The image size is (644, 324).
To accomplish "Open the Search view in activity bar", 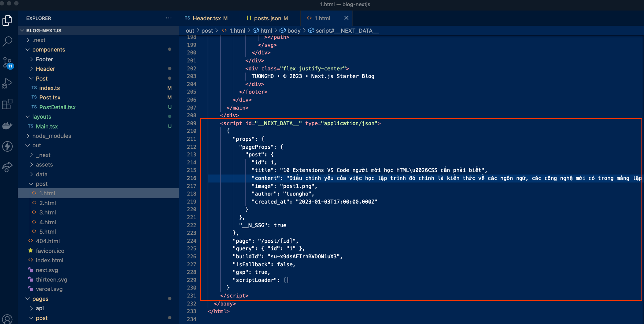I will 7,41.
